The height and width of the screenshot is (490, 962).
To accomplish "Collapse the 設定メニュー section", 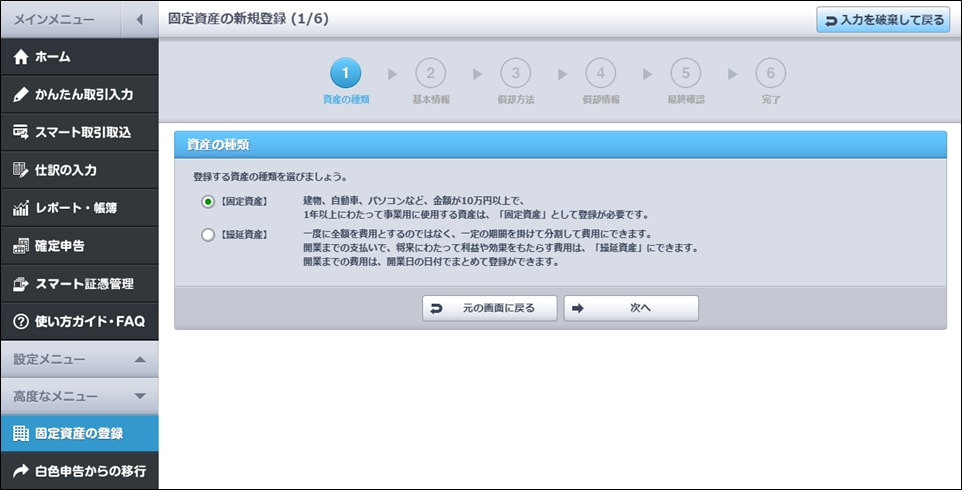I will (139, 359).
